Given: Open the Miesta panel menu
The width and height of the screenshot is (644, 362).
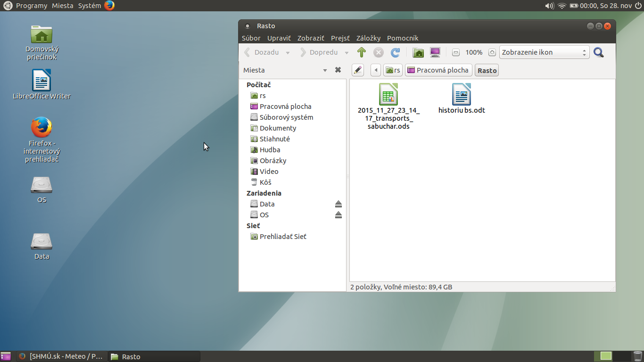Looking at the screenshot, I should coord(63,6).
